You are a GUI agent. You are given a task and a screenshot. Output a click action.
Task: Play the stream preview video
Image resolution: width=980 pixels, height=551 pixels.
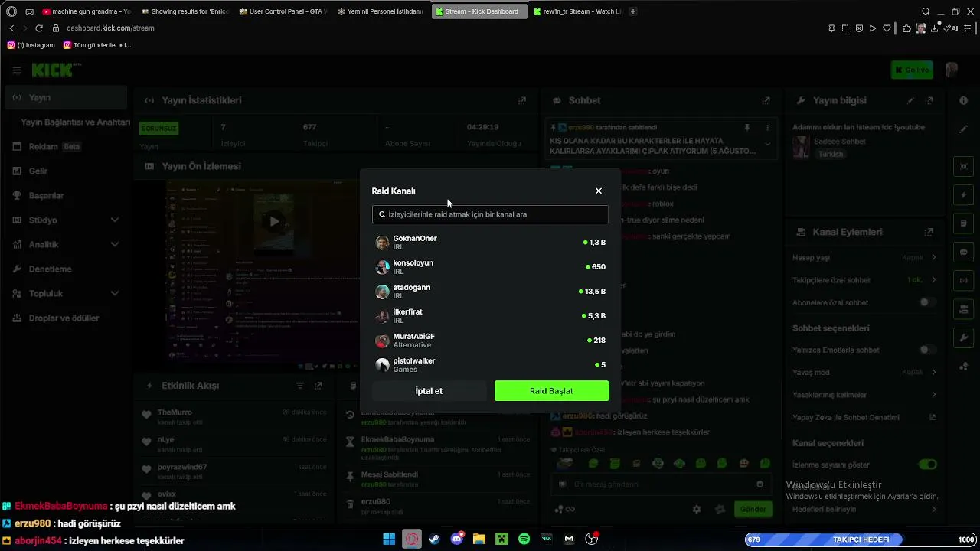(274, 222)
